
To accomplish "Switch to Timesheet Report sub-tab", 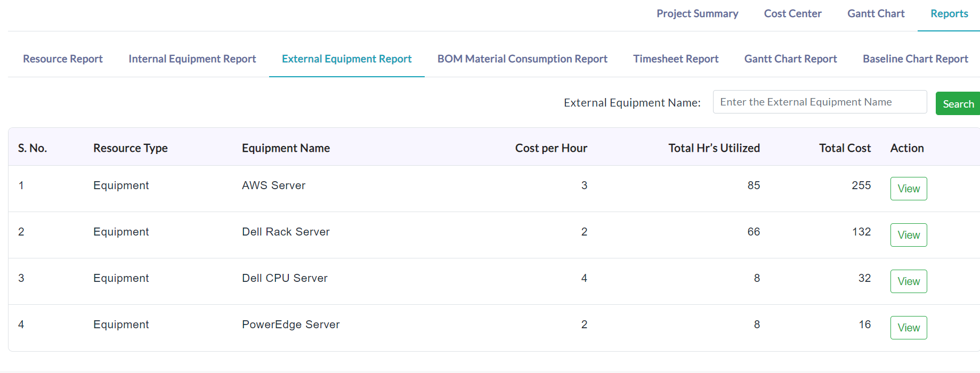I will tap(676, 59).
